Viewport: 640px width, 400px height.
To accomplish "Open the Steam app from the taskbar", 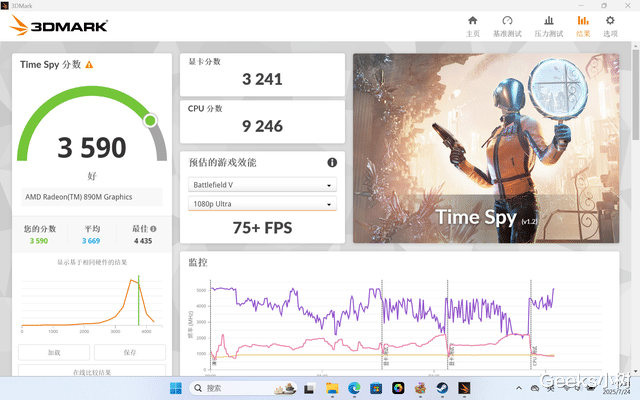I will pos(442,388).
